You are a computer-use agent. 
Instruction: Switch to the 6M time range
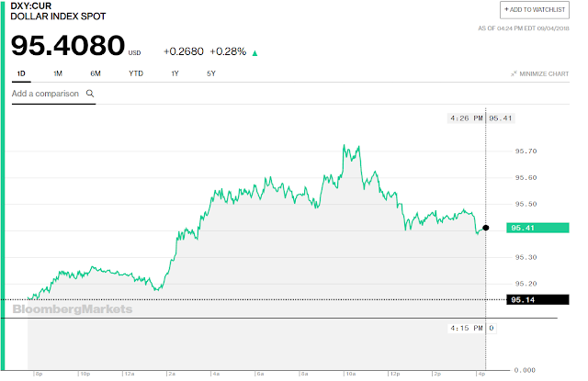point(96,73)
